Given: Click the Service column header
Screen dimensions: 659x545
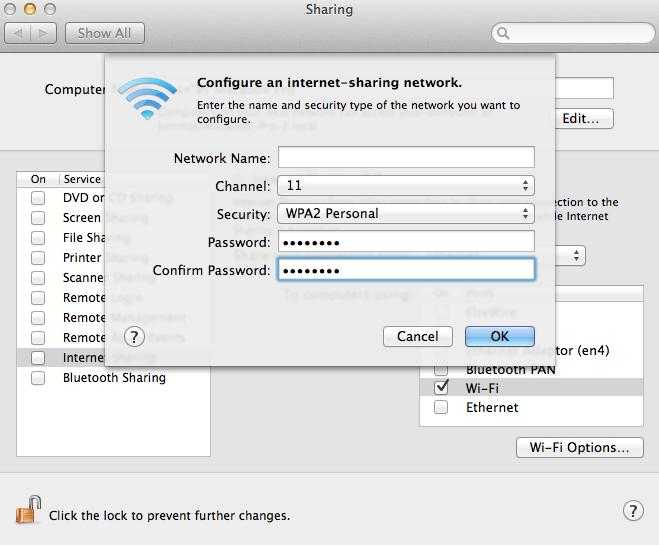Looking at the screenshot, I should point(82,179).
